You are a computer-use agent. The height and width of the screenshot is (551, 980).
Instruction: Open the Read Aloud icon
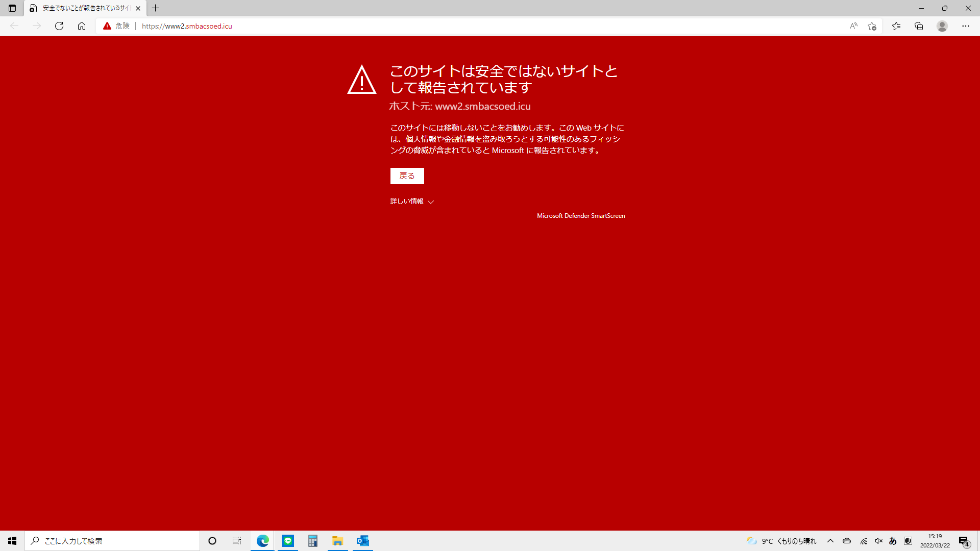pos(853,26)
